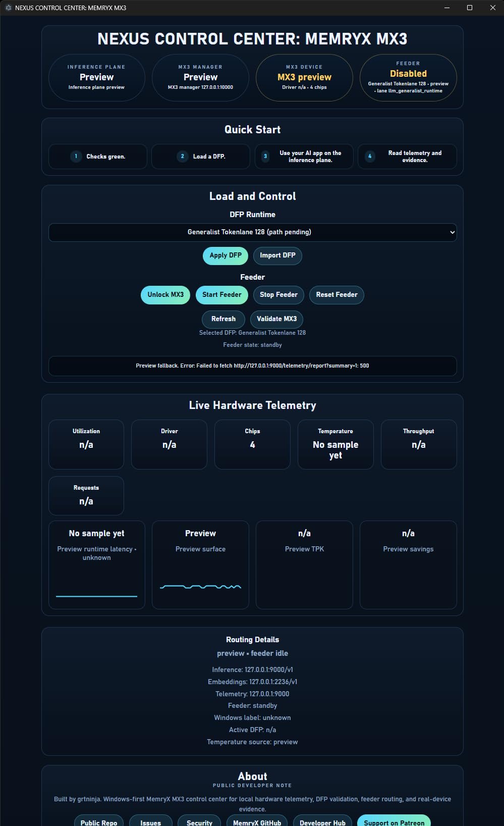Viewport: 504px width, 826px height.
Task: Open the Developer Hub link
Action: coord(322,821)
